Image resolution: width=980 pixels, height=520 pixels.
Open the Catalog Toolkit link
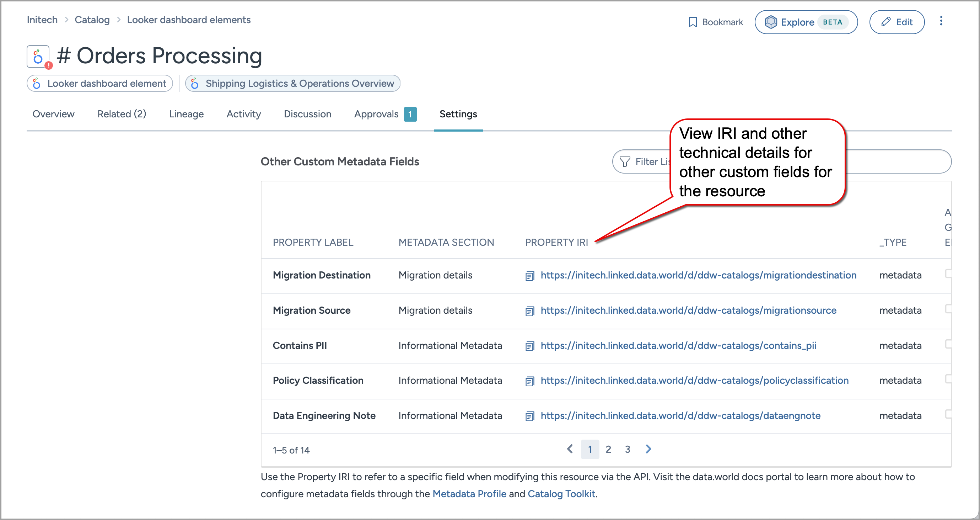click(561, 494)
